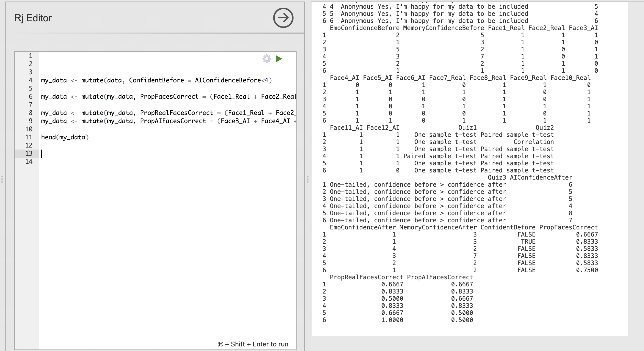Click the Face11_AI column header
This screenshot has width=644, height=351.
pos(346,128)
